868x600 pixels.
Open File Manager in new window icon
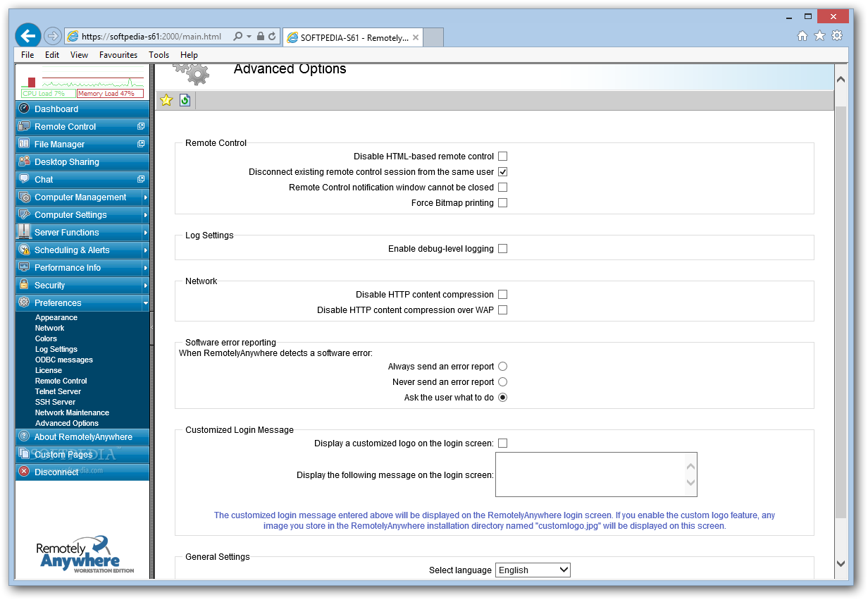pyautogui.click(x=141, y=144)
